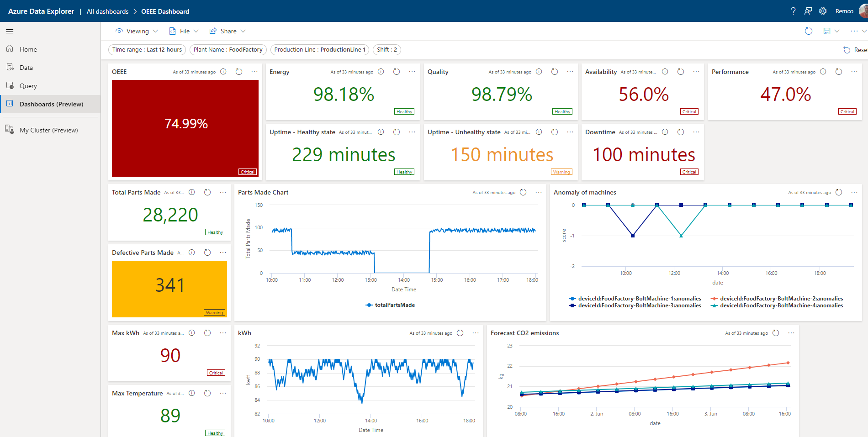Refresh the Parts Made Chart tile
Screen dimensions: 868x437
(524, 192)
